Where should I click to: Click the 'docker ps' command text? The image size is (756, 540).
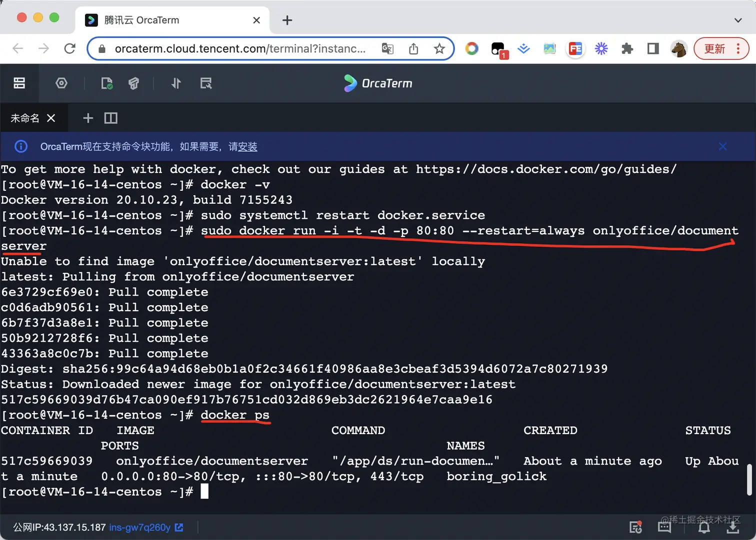point(235,415)
